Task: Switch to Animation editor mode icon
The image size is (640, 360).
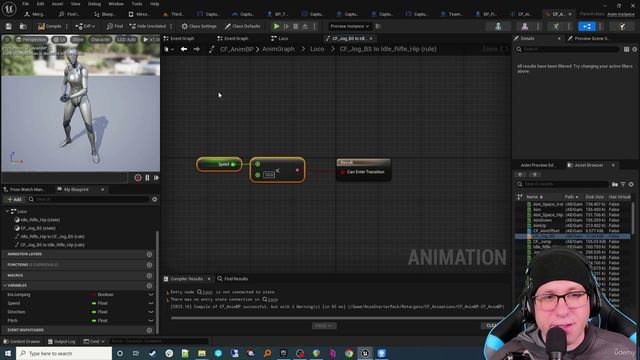Action: [556, 26]
